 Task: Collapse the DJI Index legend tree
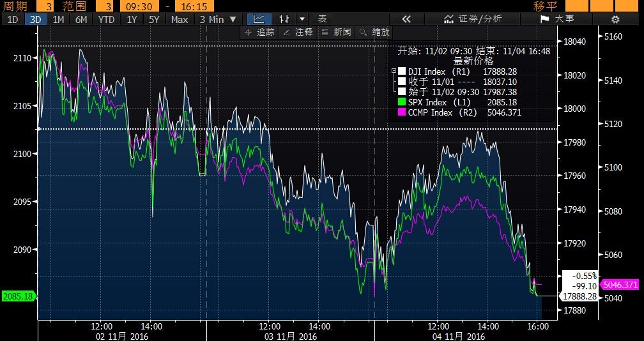394,72
